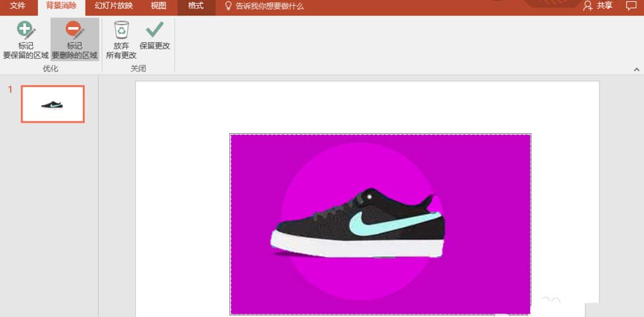
Task: Select the Mark Areas to Remove tool
Action: 75,40
